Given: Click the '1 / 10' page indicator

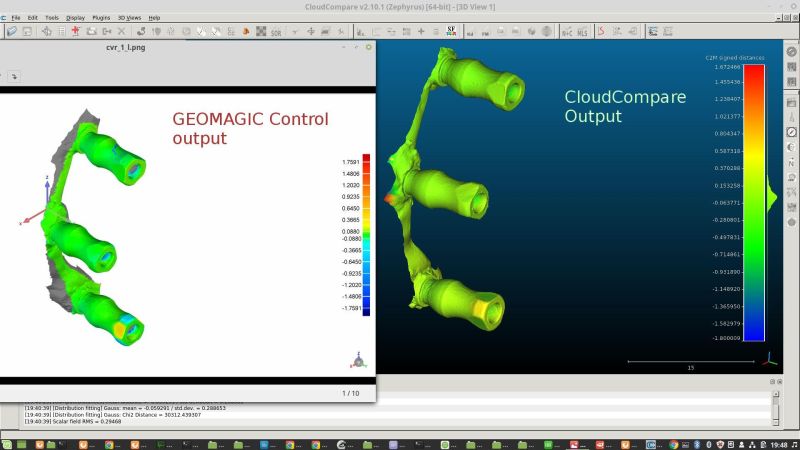Looking at the screenshot, I should (351, 393).
